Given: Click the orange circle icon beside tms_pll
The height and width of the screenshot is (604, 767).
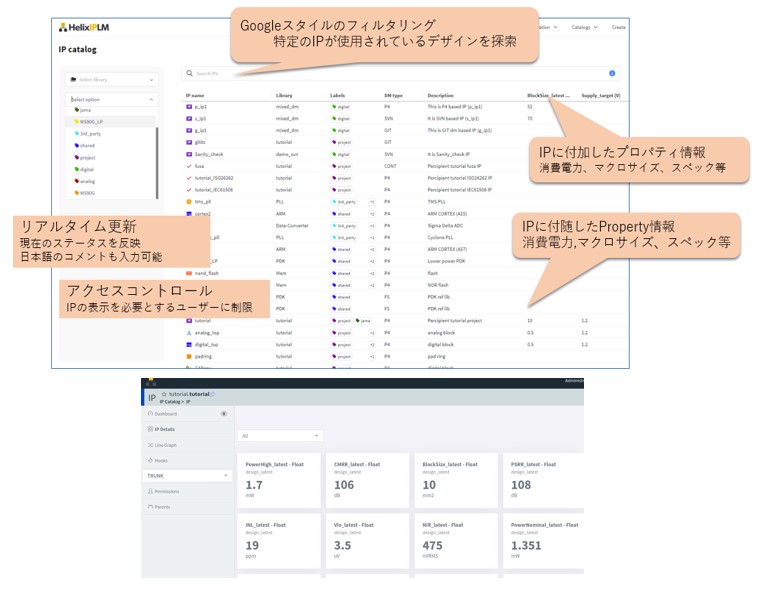Looking at the screenshot, I should click(189, 201).
